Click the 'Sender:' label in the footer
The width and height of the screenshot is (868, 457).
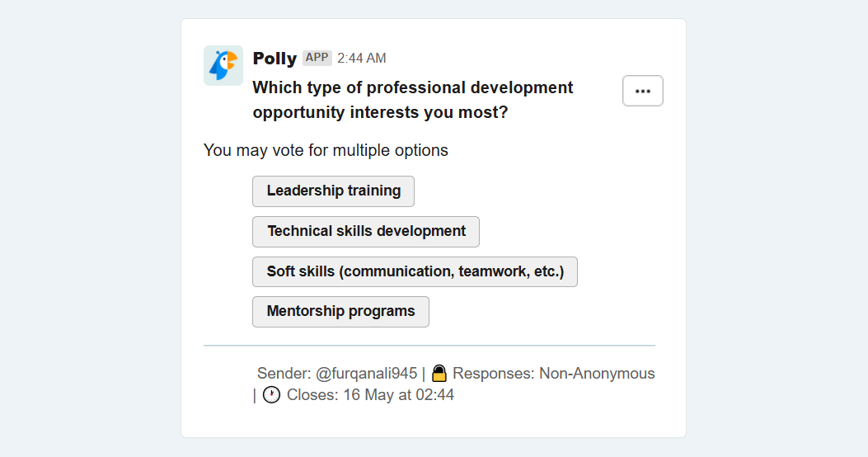[284, 374]
